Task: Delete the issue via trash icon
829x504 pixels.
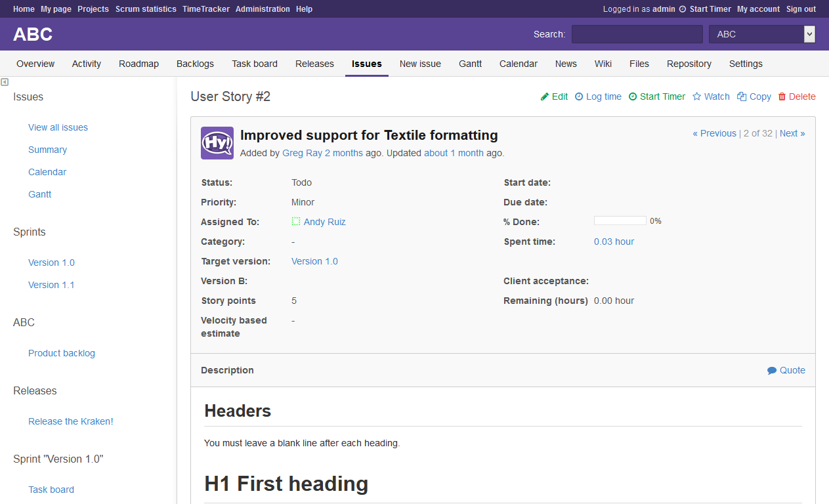Action: click(x=782, y=96)
